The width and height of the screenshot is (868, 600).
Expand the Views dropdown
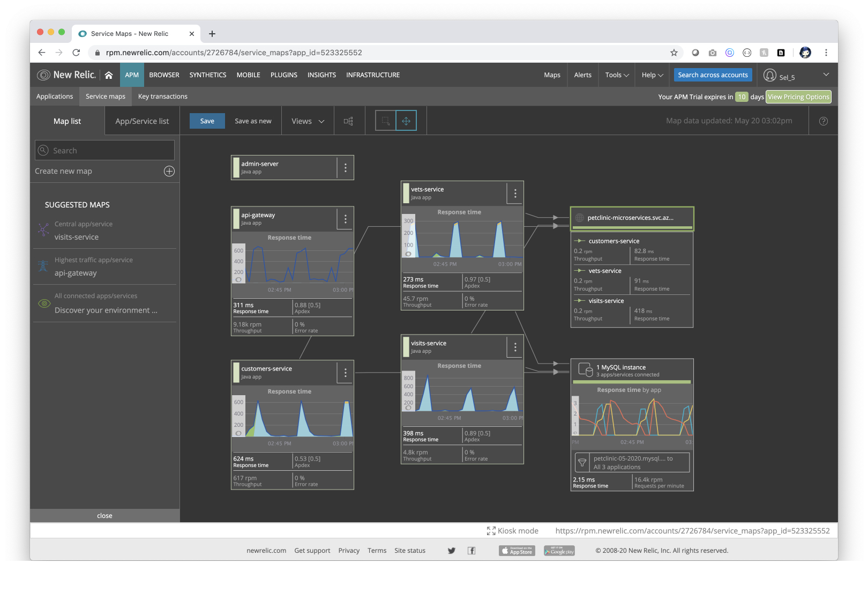[308, 121]
